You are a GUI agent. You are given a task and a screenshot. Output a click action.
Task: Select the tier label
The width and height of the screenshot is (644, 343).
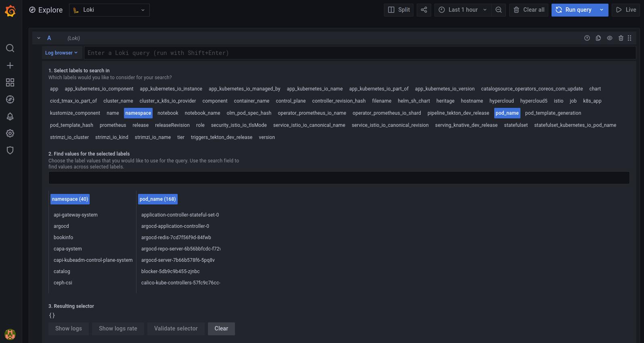(180, 137)
